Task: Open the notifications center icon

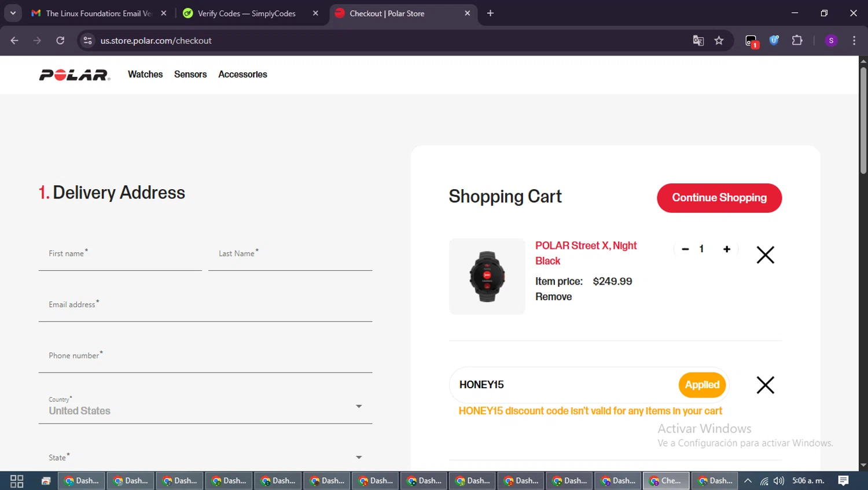Action: tap(843, 481)
